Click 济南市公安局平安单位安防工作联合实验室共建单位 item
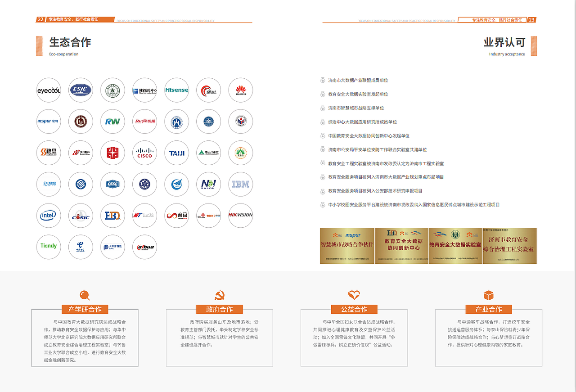 (x=378, y=149)
